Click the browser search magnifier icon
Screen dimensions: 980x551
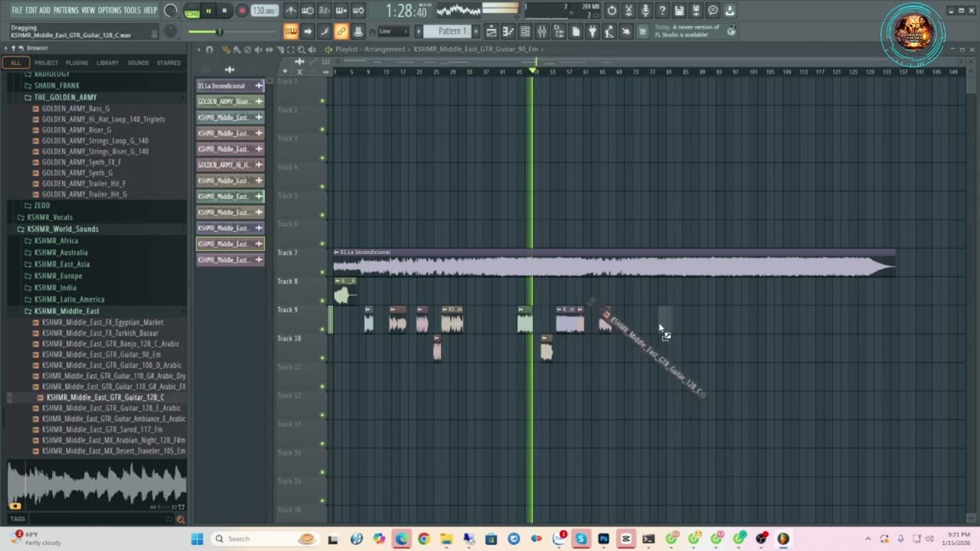point(181,520)
